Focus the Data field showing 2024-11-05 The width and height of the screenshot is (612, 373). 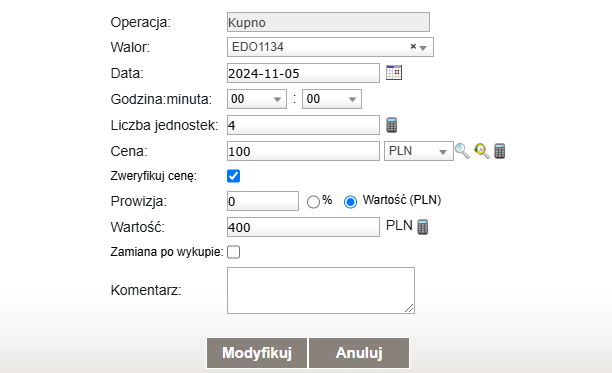pos(303,73)
